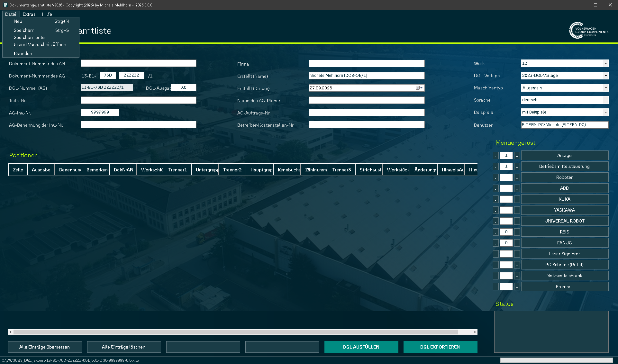Click the DGL EXPORTIEREN button

[440, 347]
